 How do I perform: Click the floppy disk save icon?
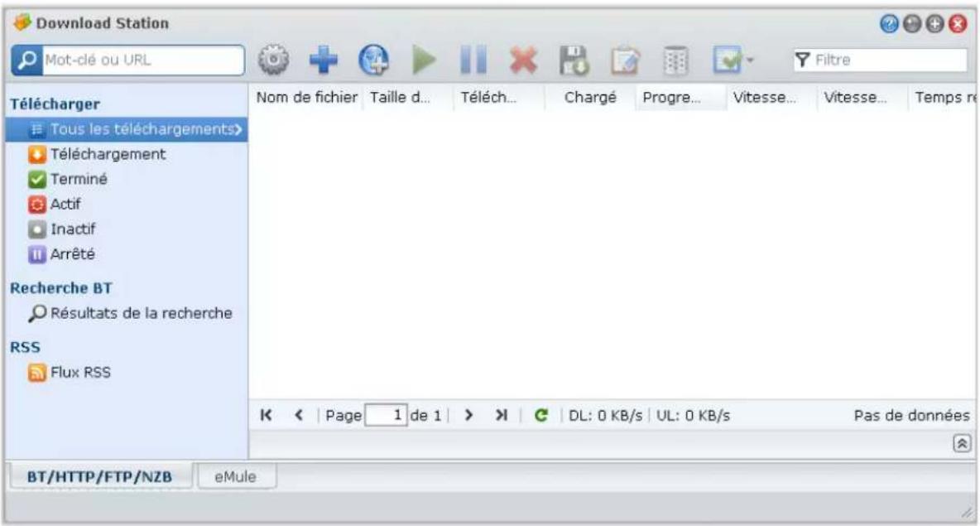point(574,60)
